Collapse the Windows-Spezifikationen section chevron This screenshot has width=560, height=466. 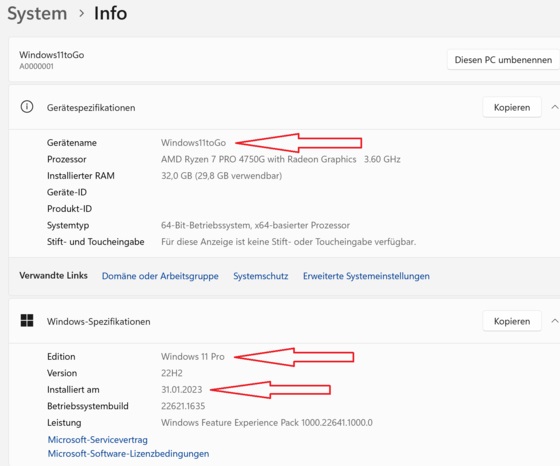click(554, 321)
